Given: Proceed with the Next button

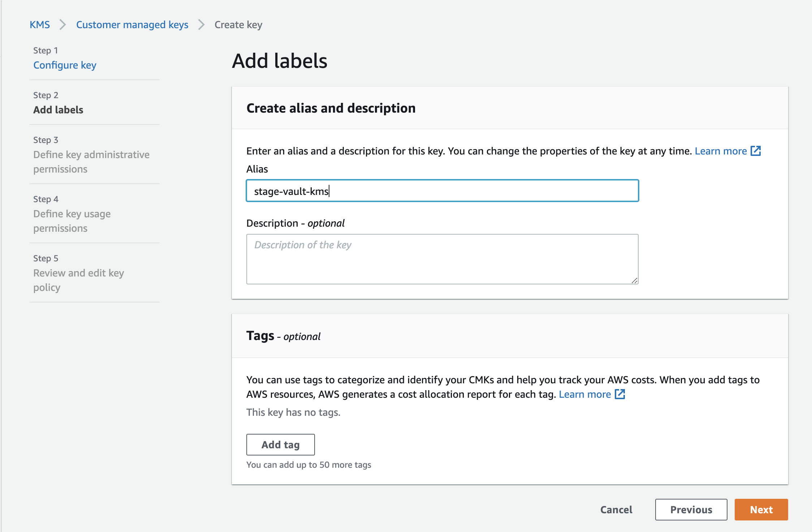Looking at the screenshot, I should (761, 510).
